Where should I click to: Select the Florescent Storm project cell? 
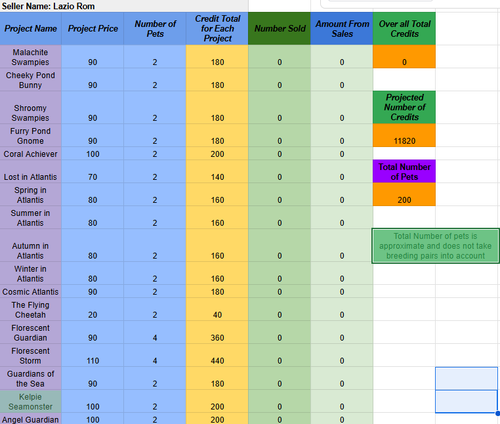click(x=31, y=355)
